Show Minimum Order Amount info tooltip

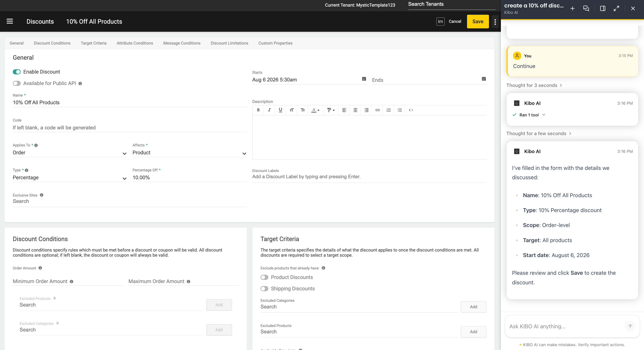(72, 282)
